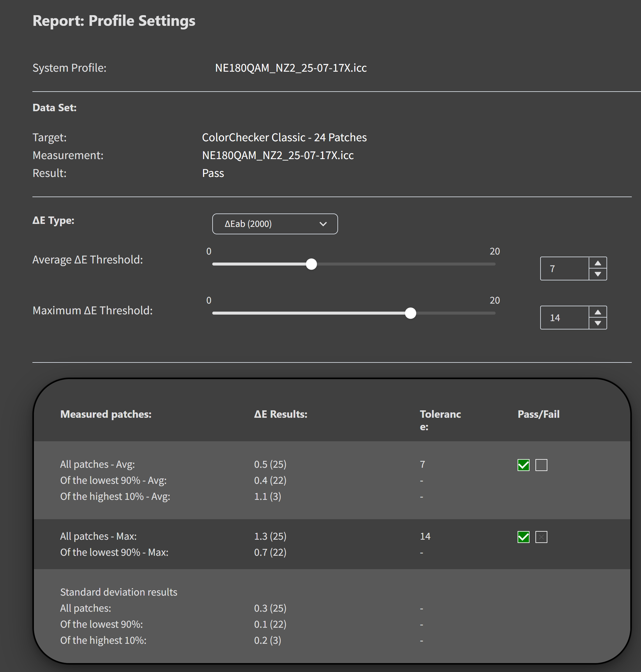Select the system profile name NE180QAM_NZ2_25-07-17X.icc
Screen dimensions: 641x672
[291, 67]
